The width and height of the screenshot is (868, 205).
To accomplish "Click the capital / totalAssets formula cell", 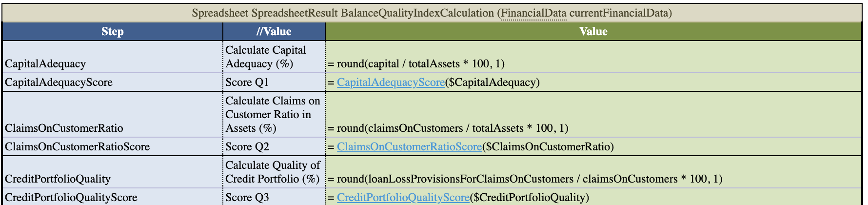I will 416,64.
